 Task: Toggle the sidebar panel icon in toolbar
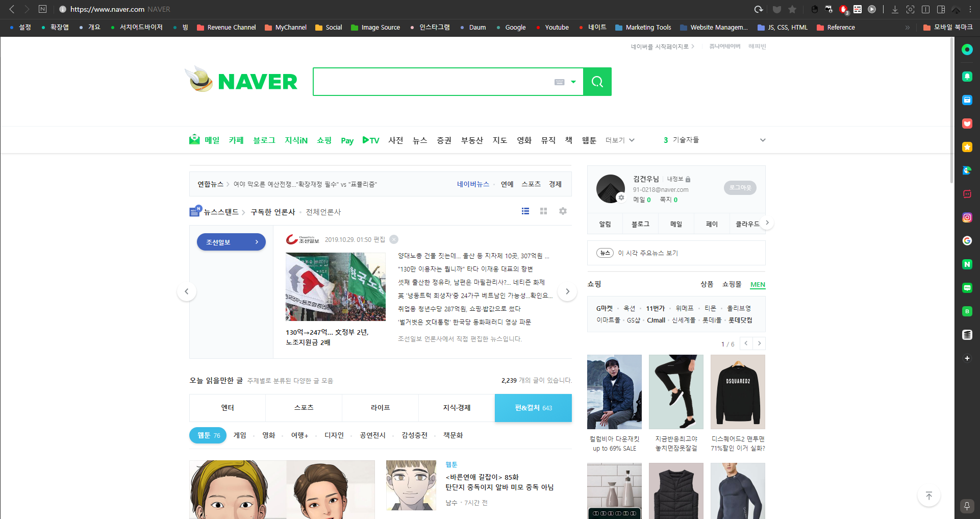pyautogui.click(x=941, y=9)
